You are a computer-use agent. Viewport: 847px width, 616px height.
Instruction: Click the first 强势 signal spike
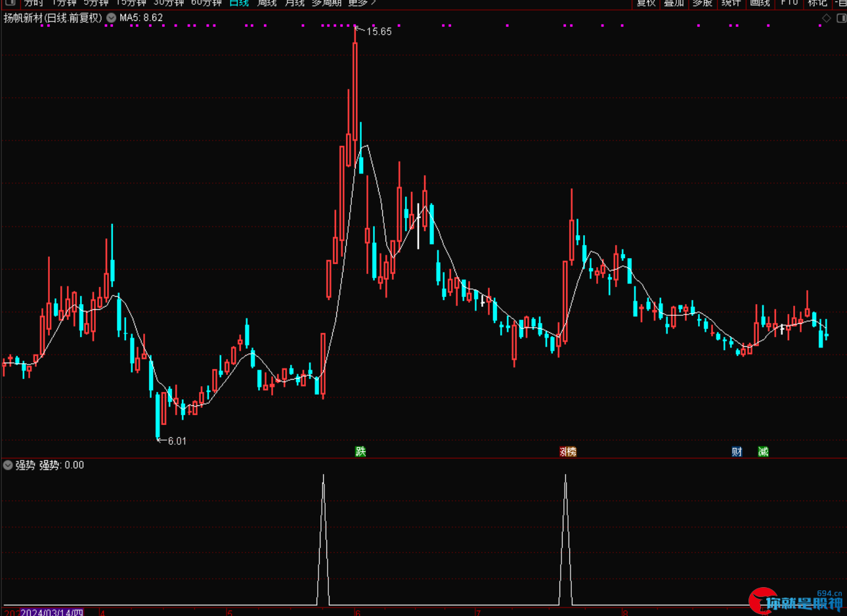(323, 539)
